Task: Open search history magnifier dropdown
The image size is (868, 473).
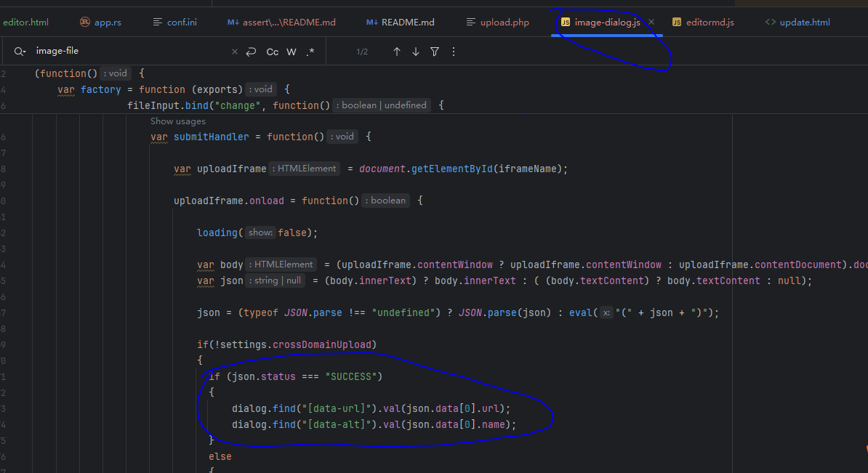Action: [x=20, y=52]
